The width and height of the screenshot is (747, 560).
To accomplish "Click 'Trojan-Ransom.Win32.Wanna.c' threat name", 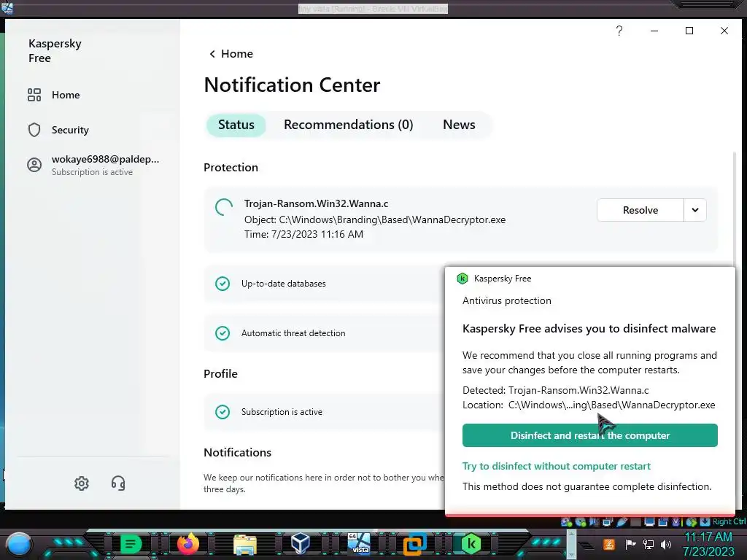I will pyautogui.click(x=317, y=204).
